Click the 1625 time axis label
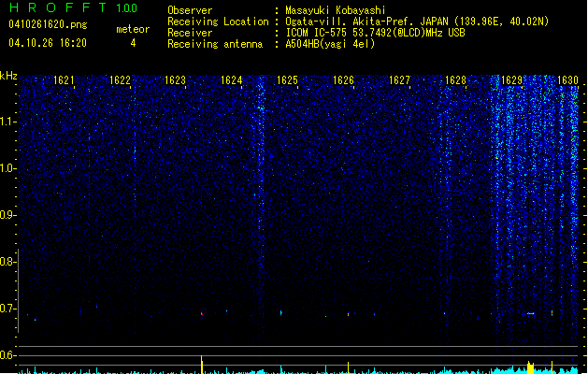Viewport: 588px width, 374px height. (x=287, y=80)
